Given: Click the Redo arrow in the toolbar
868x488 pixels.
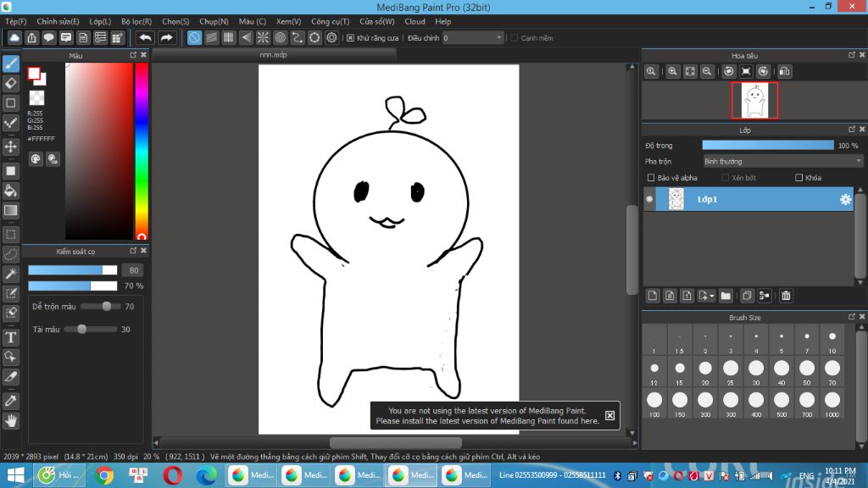Looking at the screenshot, I should click(x=166, y=37).
